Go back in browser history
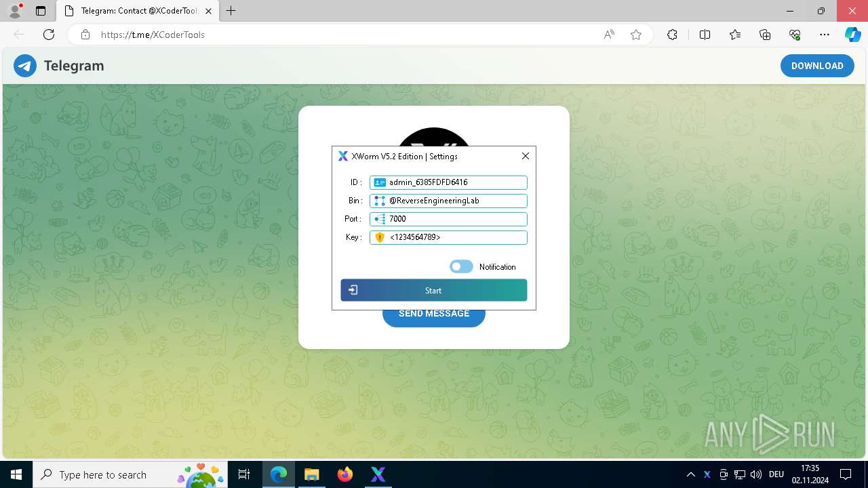 coord(19,35)
